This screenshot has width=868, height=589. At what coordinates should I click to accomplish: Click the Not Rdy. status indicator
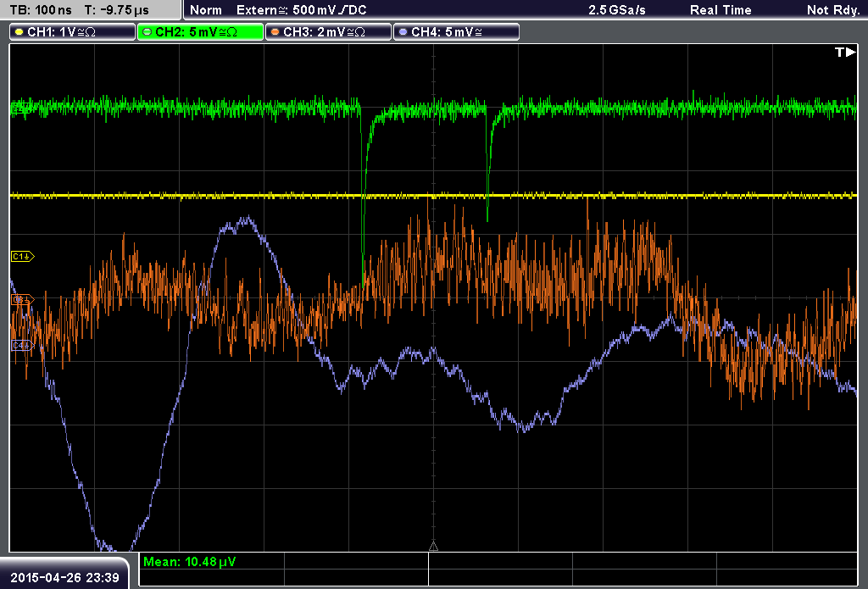(x=833, y=10)
